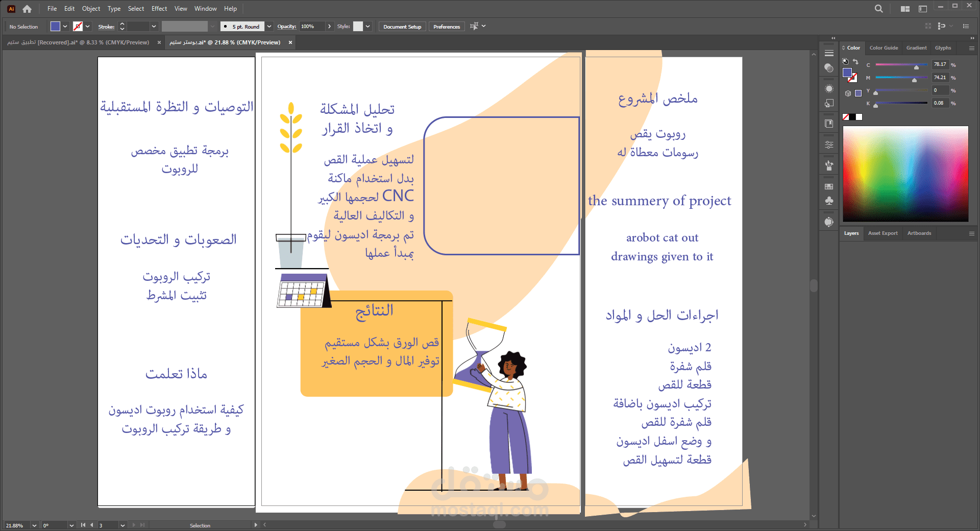Open the Brushes panel icon in dock
The width and height of the screenshot is (980, 531).
coord(829,165)
